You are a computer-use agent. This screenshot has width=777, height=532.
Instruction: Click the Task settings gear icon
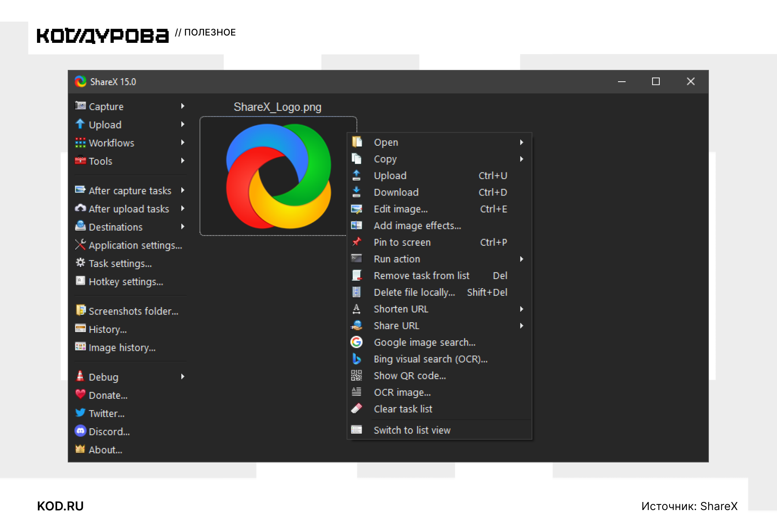pyautogui.click(x=80, y=263)
